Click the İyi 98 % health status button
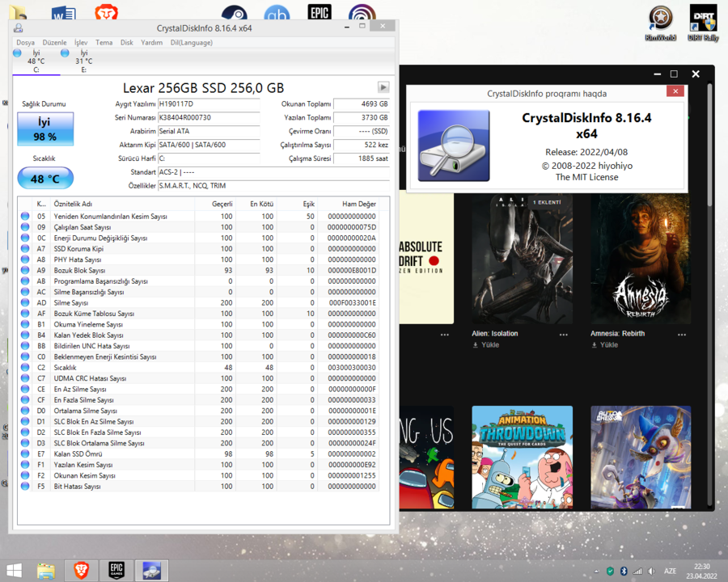The width and height of the screenshot is (728, 582). coord(45,129)
